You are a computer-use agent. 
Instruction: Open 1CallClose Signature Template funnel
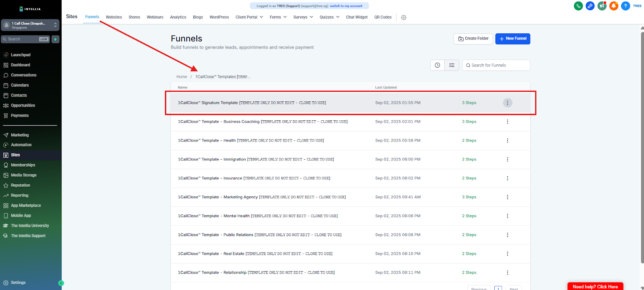click(x=252, y=103)
